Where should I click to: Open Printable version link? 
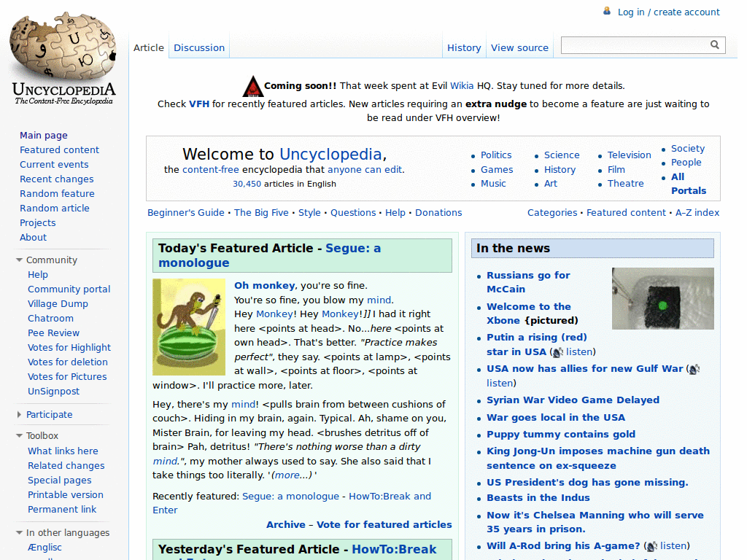tap(65, 495)
